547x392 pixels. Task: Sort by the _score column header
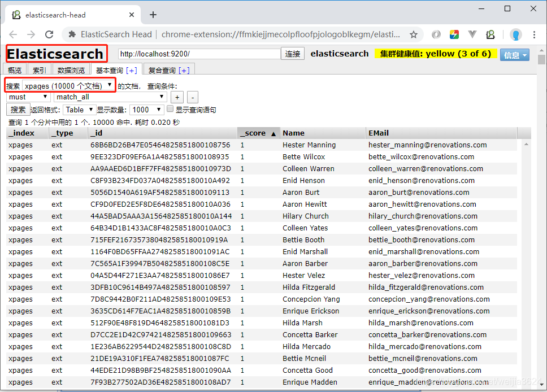tap(258, 133)
